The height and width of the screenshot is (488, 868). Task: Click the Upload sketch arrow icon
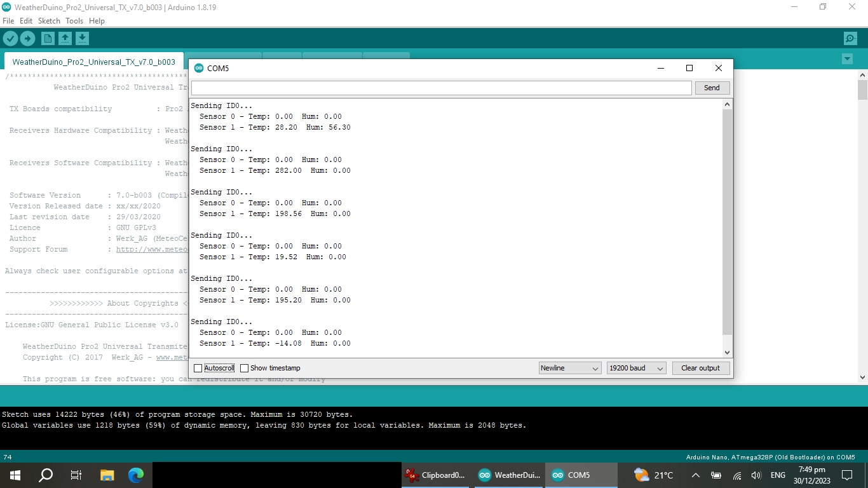pos(27,39)
